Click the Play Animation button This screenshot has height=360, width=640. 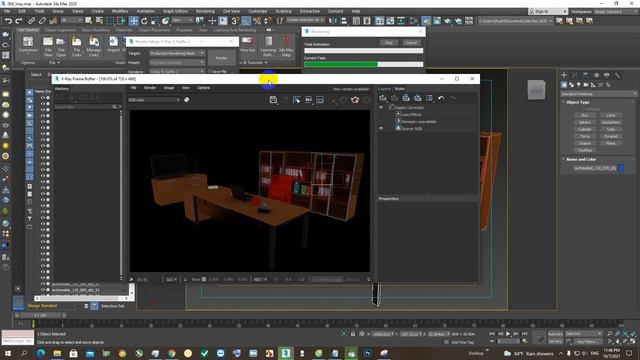coord(508,334)
